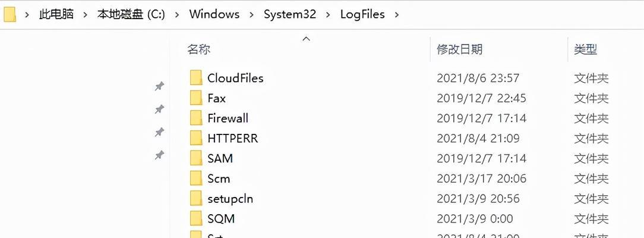Screen dimensions: 644x238
Task: Expand the chevron after LogFiles in breadcrumb
Action: [x=396, y=15]
